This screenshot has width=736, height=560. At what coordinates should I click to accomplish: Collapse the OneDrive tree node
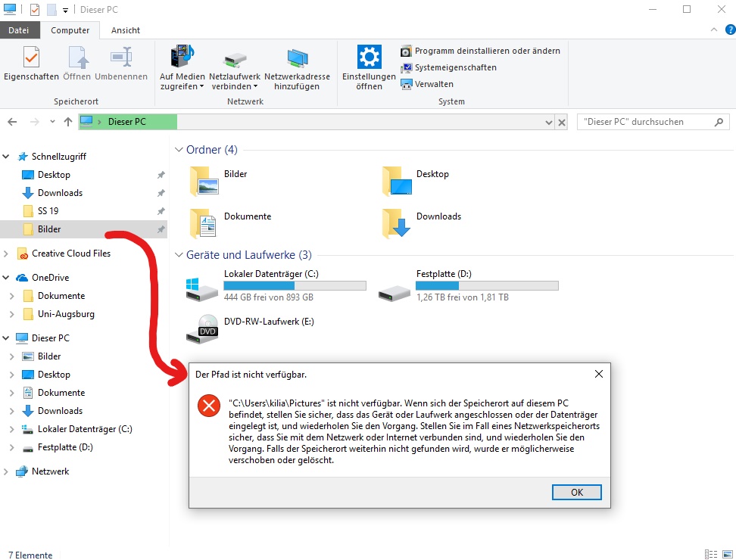5,278
